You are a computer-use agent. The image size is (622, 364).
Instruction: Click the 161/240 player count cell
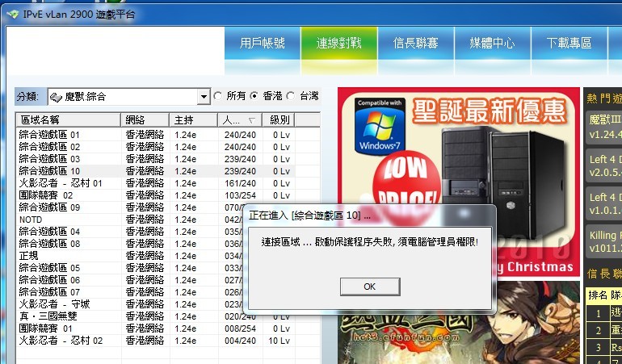coord(240,183)
